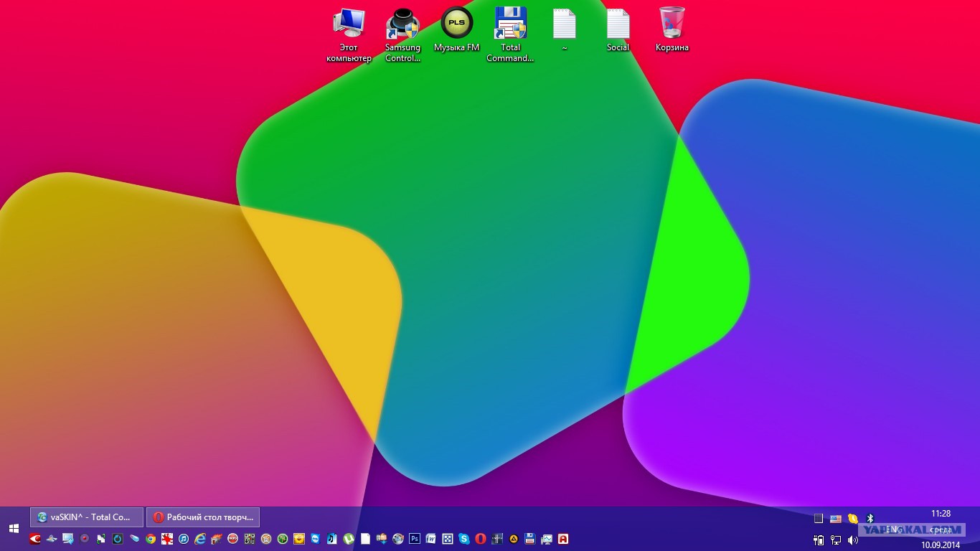Select the Social file on the desktop
Image resolution: width=980 pixels, height=551 pixels.
[618, 29]
